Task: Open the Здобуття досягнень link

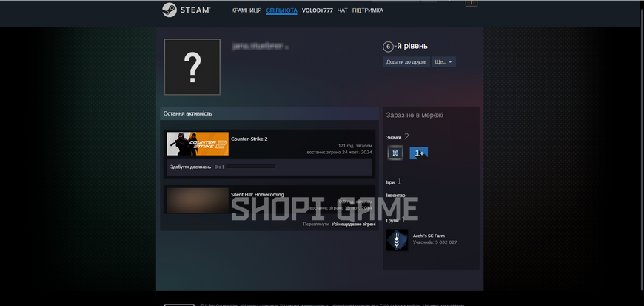Action: pyautogui.click(x=190, y=167)
